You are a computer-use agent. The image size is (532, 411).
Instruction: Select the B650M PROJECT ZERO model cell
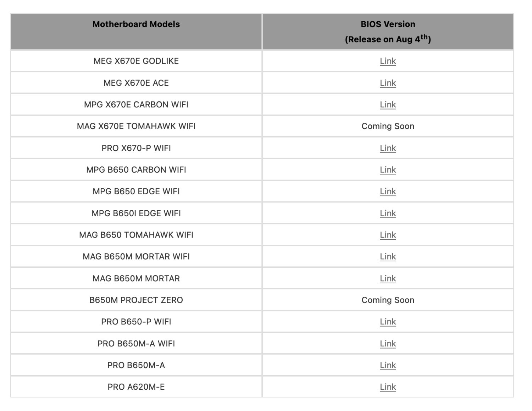pos(136,300)
